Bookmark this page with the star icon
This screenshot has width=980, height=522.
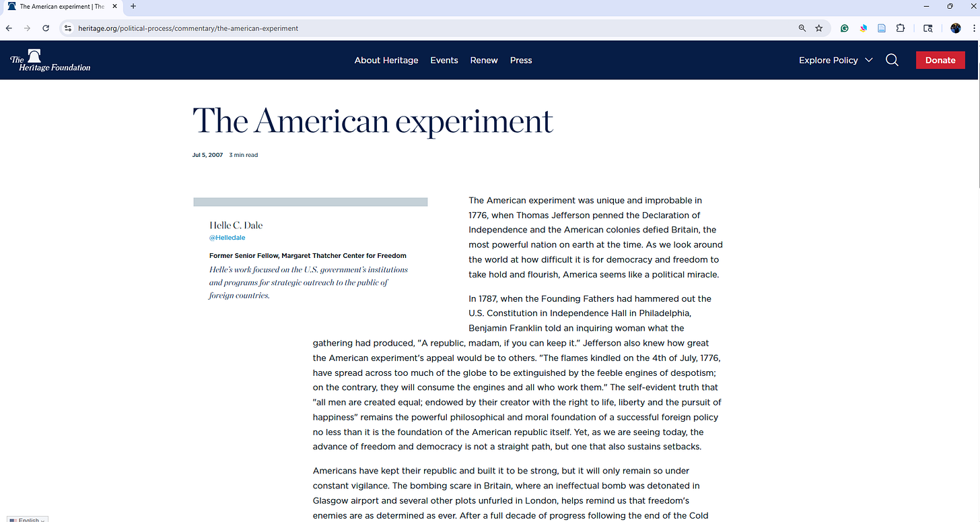(x=819, y=28)
